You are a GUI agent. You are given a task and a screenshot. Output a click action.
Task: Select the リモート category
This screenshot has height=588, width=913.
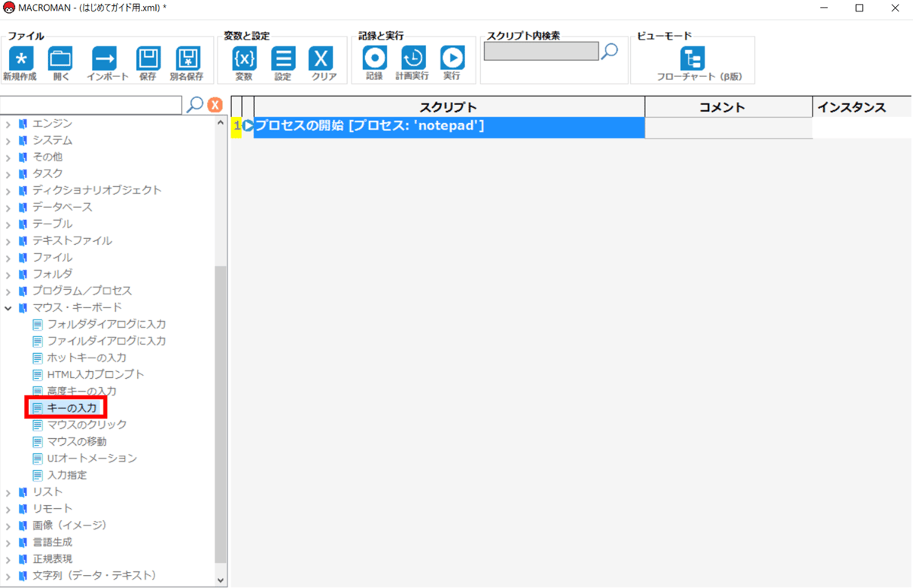(52, 508)
